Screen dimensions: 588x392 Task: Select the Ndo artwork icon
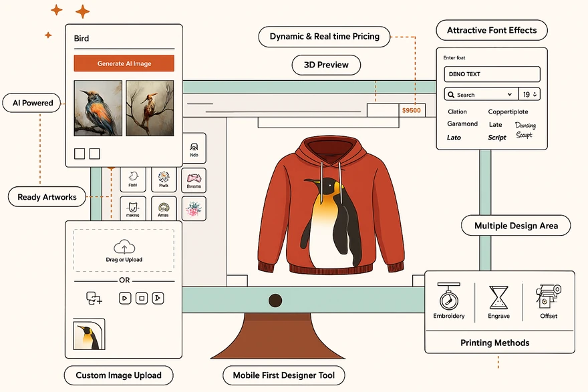[x=194, y=148]
